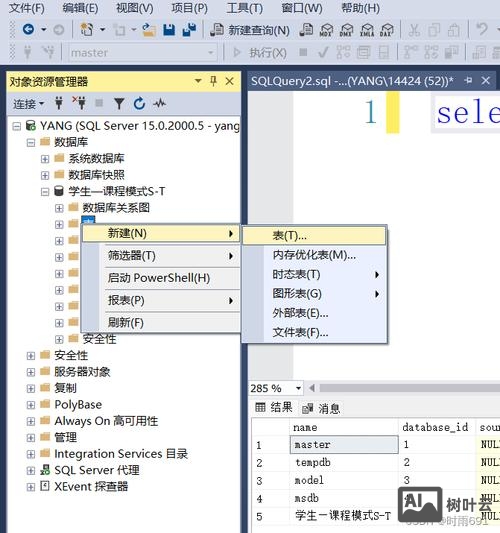Viewport: 500px width, 533px height.
Task: Open the Tools (工具) menu
Action: tap(245, 8)
